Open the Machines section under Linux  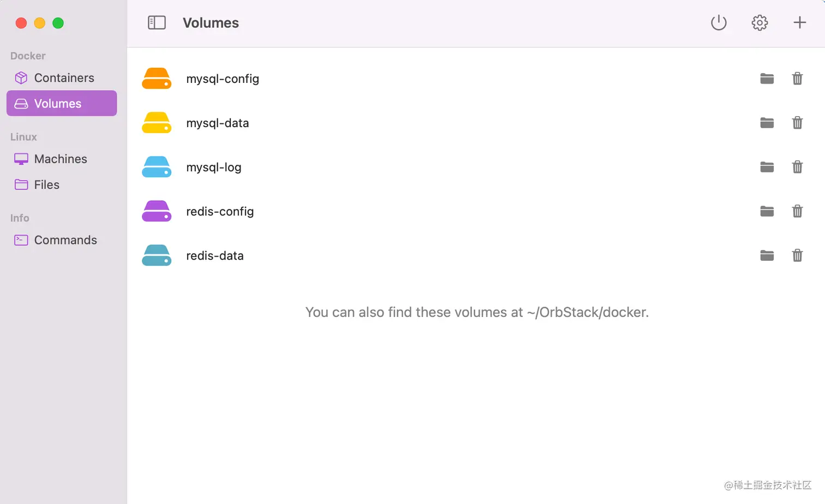coord(61,159)
